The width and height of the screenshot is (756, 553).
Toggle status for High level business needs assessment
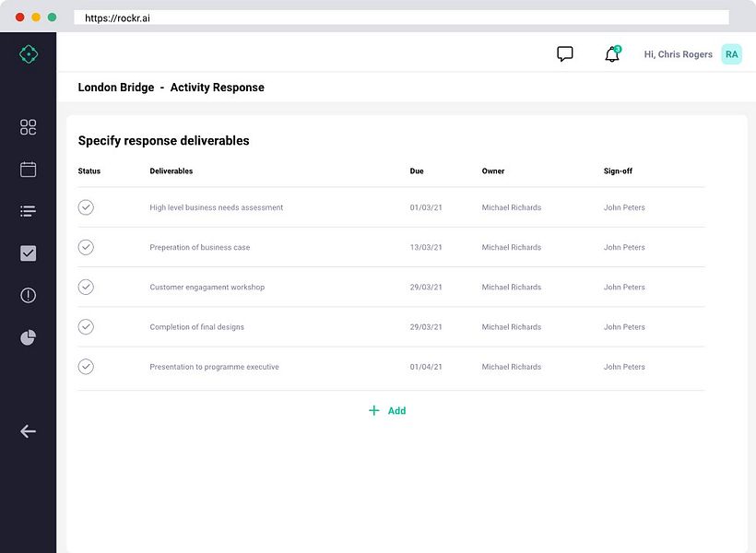[86, 207]
